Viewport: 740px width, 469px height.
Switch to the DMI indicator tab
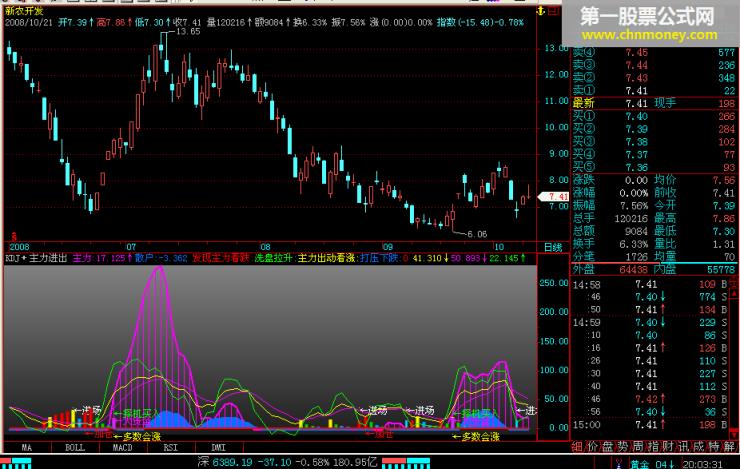click(x=219, y=447)
